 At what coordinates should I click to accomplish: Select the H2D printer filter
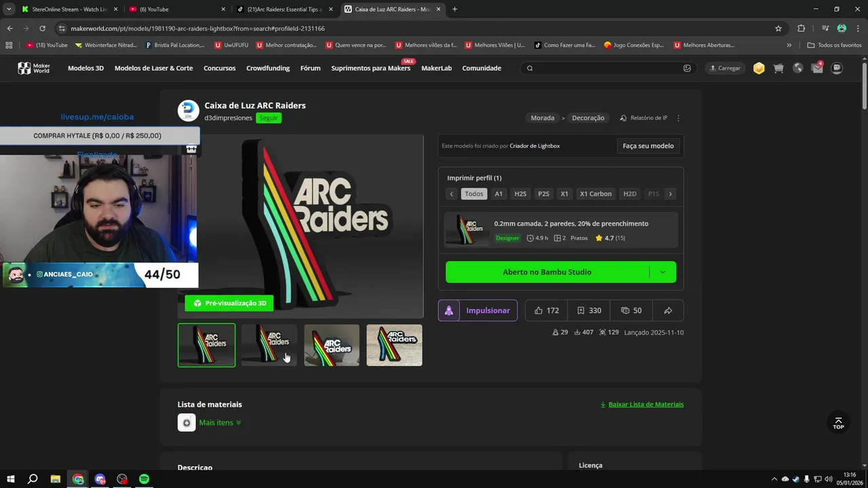[629, 194]
